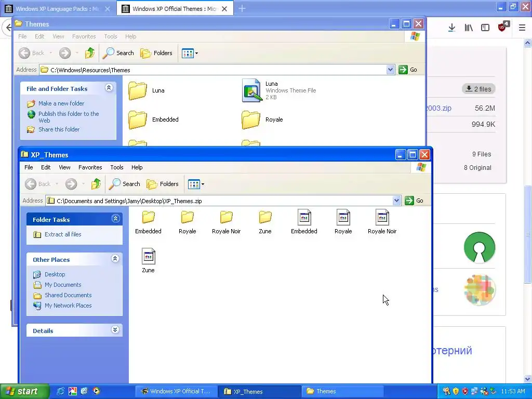
Task: Switch to Windows XP Language Packs browser tab
Action: point(58,9)
